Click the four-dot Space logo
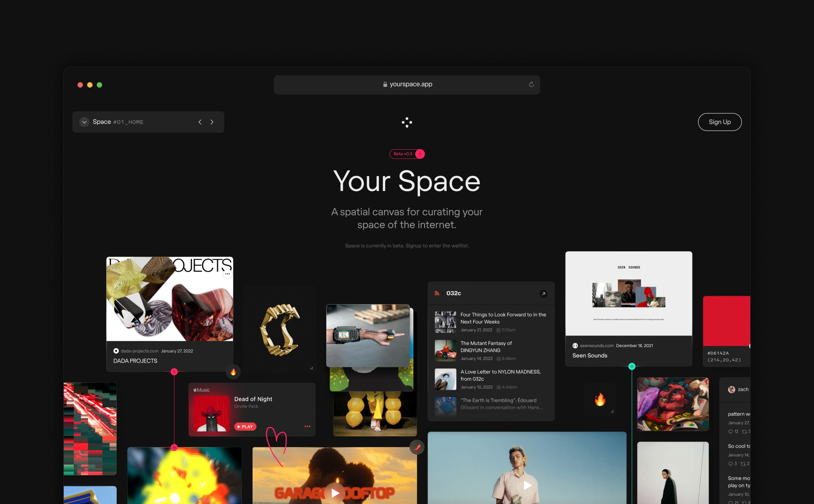Screen dimensions: 814x504 point(407,122)
